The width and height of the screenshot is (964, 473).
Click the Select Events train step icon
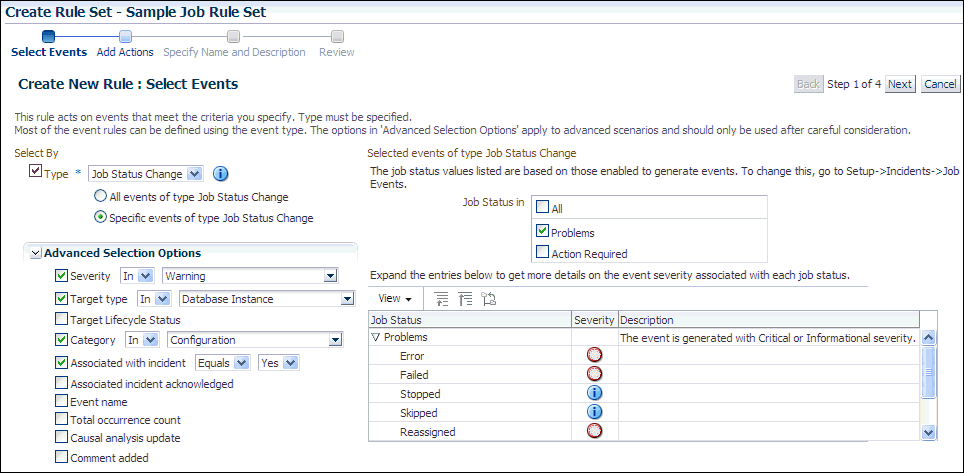49,37
